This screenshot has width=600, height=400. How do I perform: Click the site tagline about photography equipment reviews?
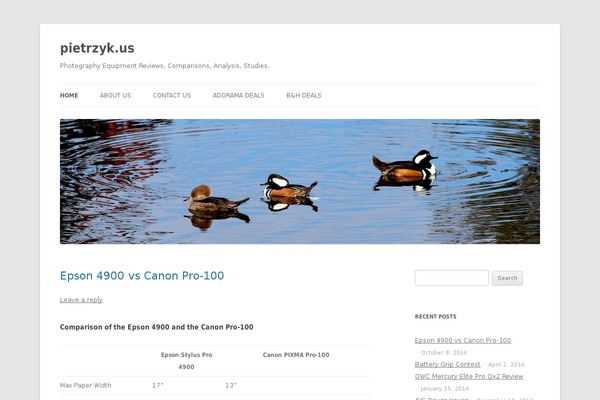point(165,66)
